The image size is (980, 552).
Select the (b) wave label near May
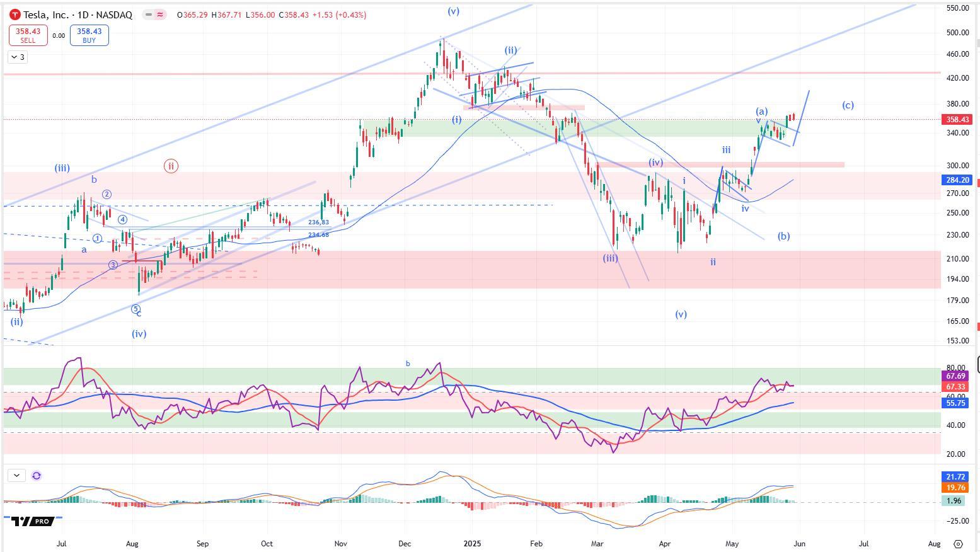(x=783, y=236)
